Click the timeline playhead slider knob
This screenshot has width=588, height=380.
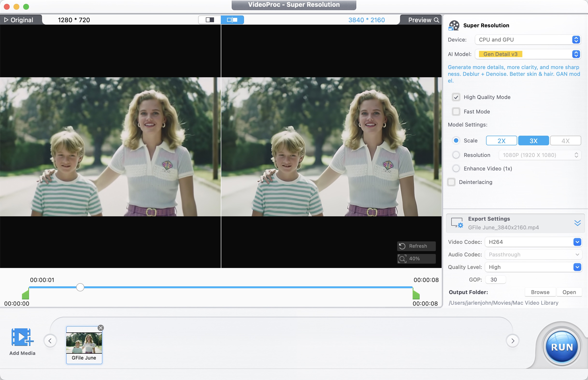click(80, 287)
